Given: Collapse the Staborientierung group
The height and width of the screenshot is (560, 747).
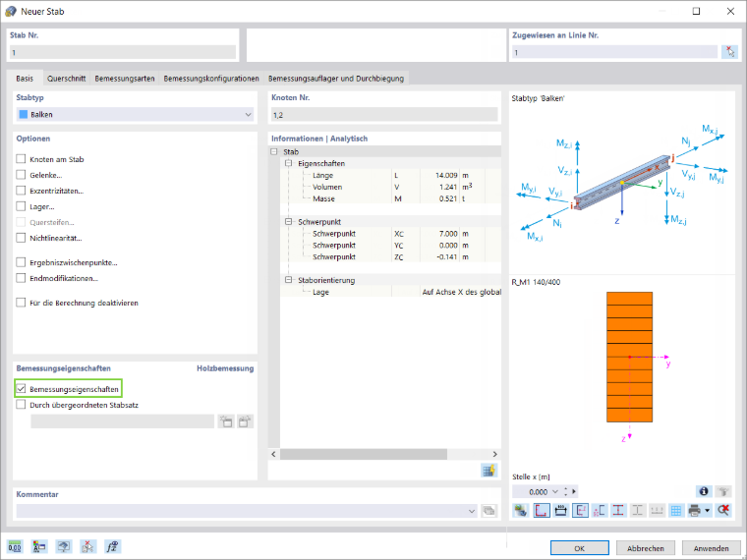Looking at the screenshot, I should click(x=288, y=280).
